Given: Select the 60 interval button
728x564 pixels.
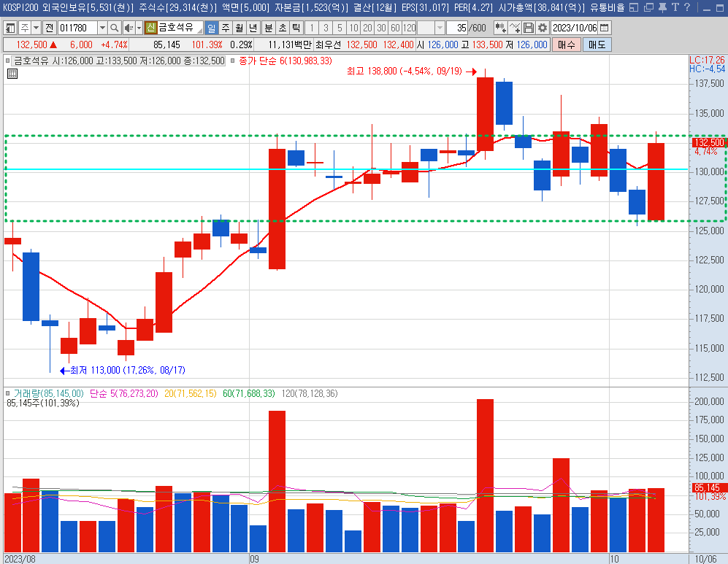Looking at the screenshot, I should pos(396,28).
